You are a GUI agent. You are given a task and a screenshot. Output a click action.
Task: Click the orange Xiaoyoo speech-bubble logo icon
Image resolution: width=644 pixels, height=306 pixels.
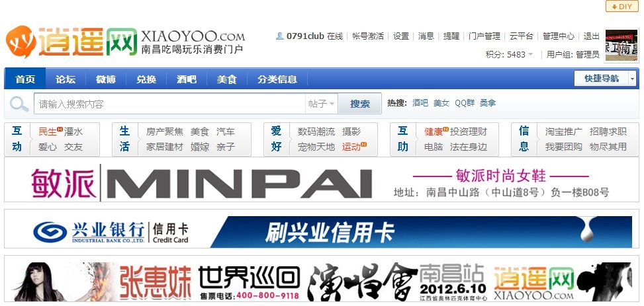[21, 42]
